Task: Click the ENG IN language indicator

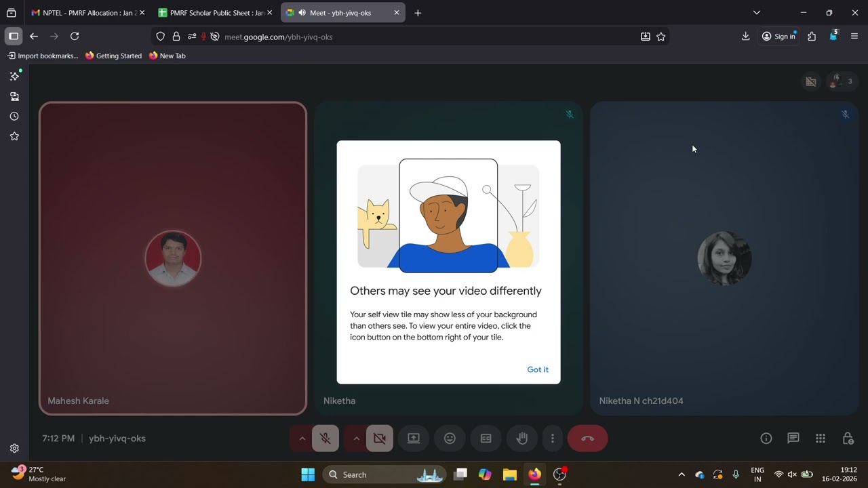Action: coord(757,474)
